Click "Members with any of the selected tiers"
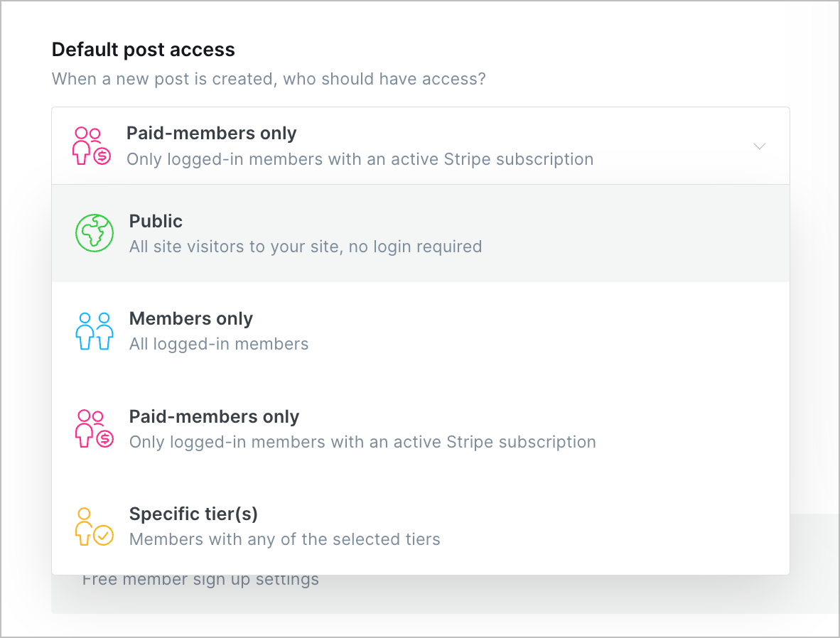This screenshot has width=840, height=638. coord(284,539)
